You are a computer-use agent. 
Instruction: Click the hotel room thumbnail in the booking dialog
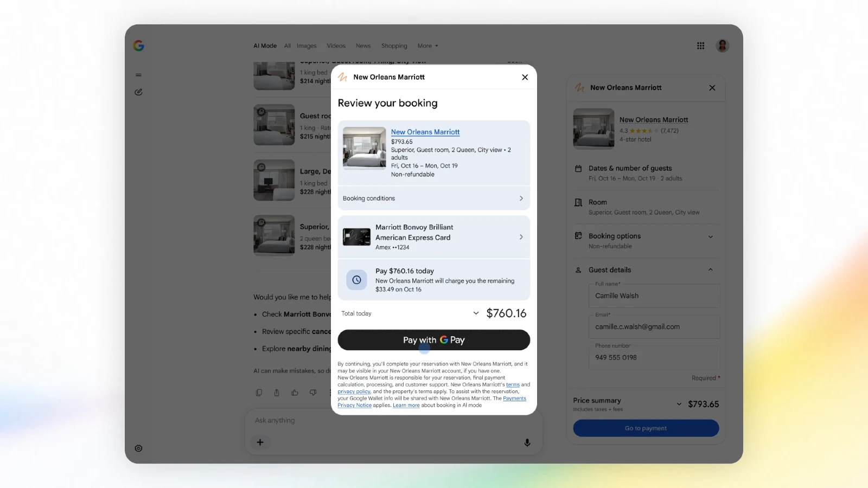pos(365,149)
